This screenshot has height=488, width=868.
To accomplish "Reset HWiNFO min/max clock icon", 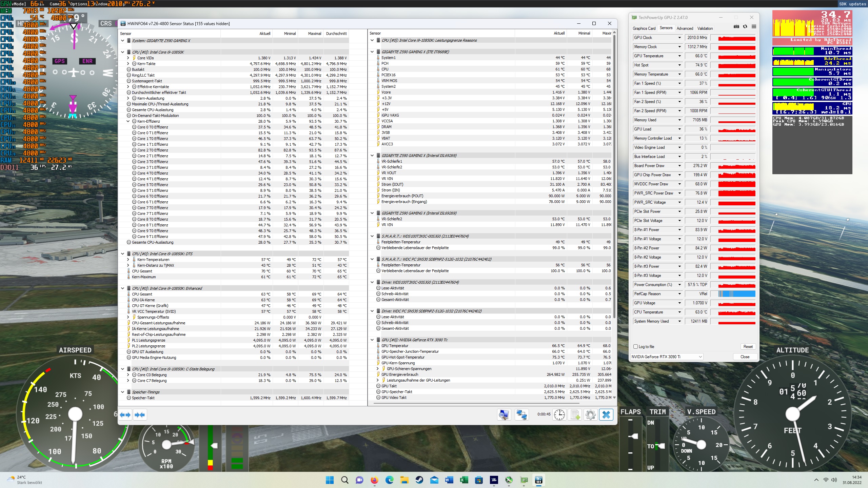I will tap(559, 414).
